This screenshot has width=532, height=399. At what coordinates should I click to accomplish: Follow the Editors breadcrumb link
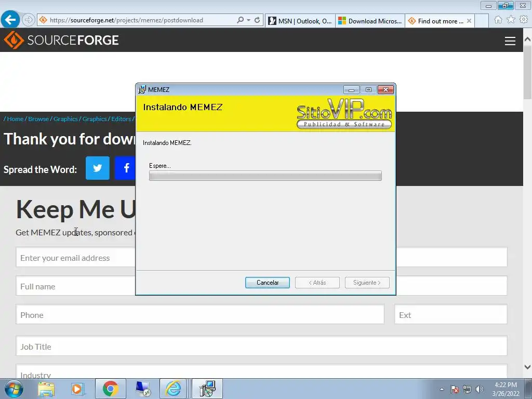(x=121, y=119)
